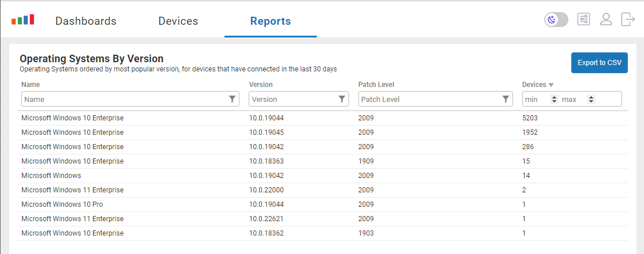Open the Version column filter funnel
This screenshot has width=644, height=254.
tap(341, 99)
